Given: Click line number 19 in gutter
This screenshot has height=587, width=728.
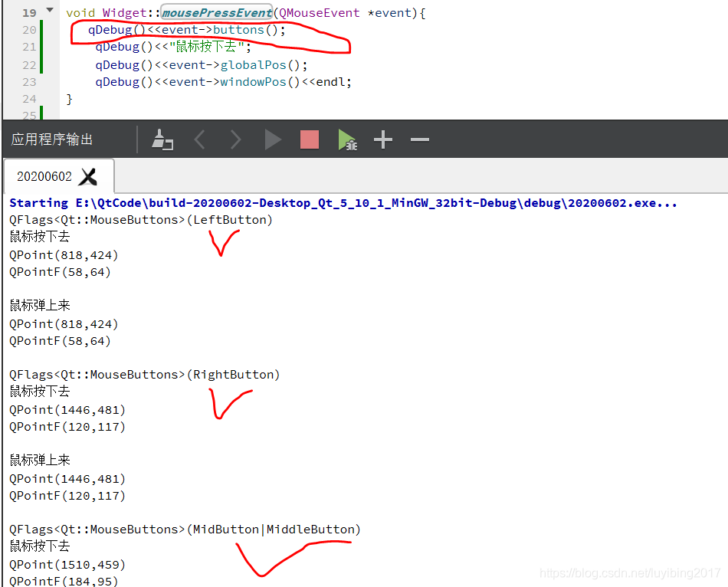Looking at the screenshot, I should click(x=29, y=13).
